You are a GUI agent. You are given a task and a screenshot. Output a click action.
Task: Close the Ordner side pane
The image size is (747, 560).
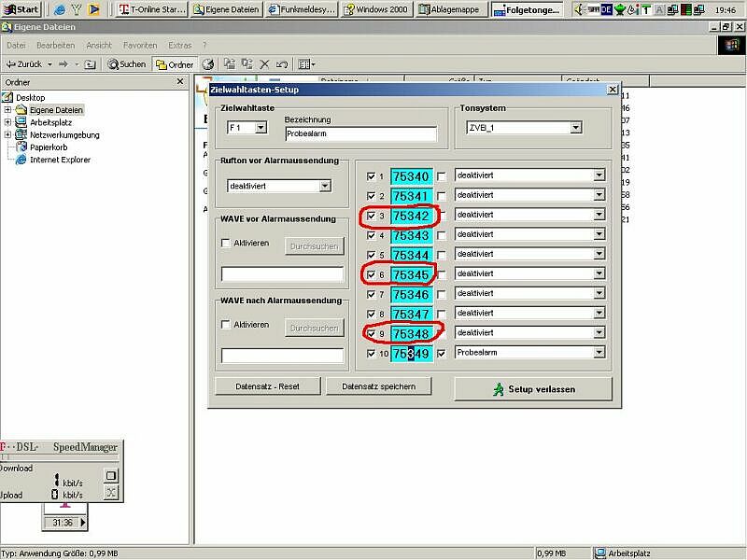(180, 82)
